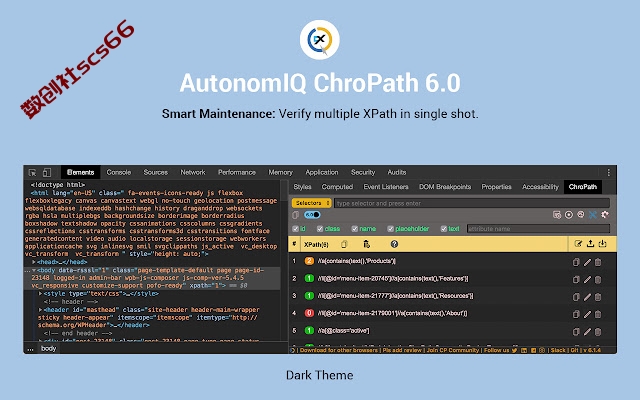
Task: Focus the attribute name input field
Action: 538,229
